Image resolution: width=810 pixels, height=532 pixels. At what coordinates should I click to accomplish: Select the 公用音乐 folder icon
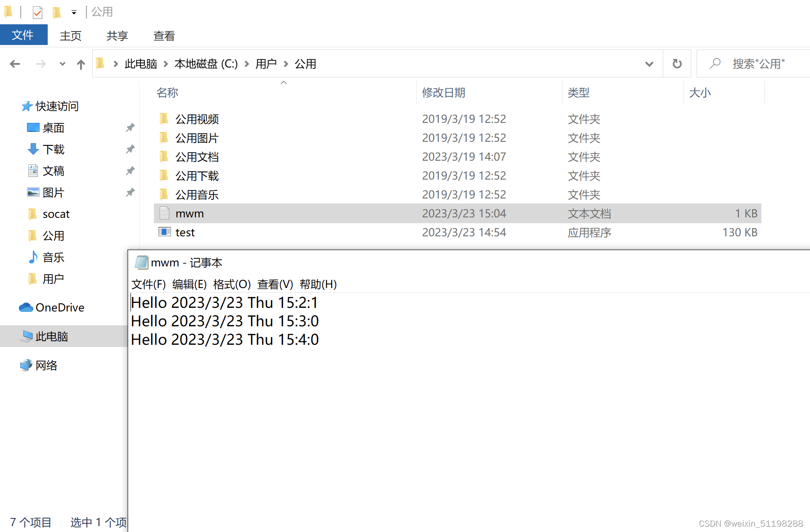[164, 194]
